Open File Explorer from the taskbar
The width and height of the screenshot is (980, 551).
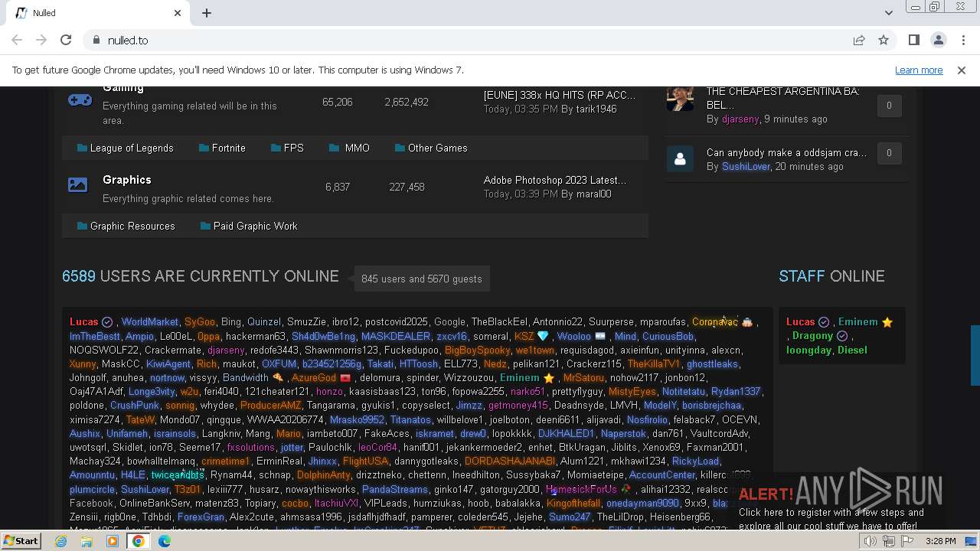pos(87,541)
